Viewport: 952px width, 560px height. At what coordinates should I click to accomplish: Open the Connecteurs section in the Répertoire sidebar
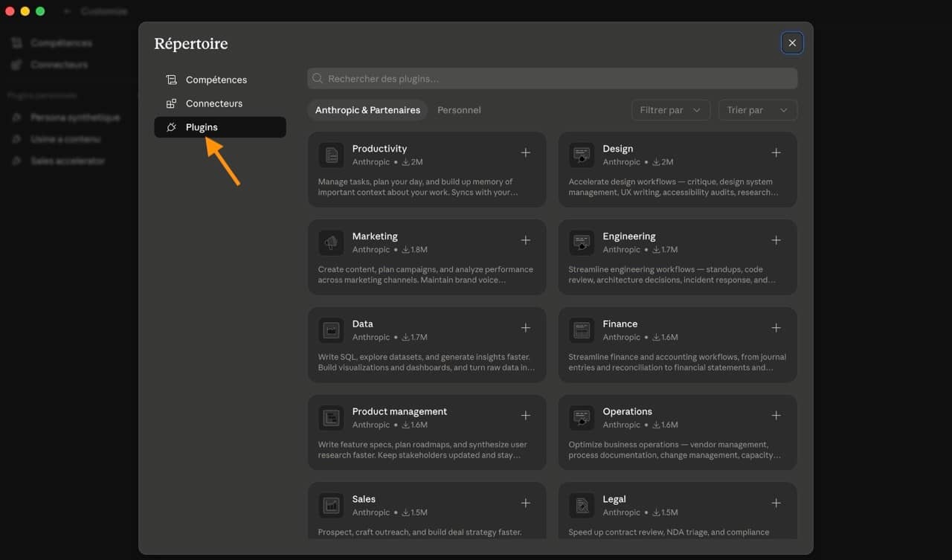[219, 103]
